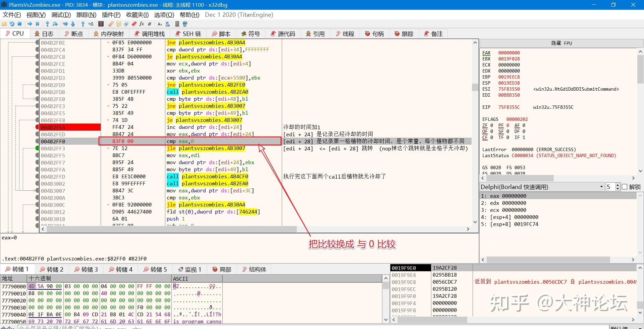This screenshot has width=644, height=329.
Task: Select the call plantsvszombies.4B4CF0 instruction
Action: (x=207, y=177)
